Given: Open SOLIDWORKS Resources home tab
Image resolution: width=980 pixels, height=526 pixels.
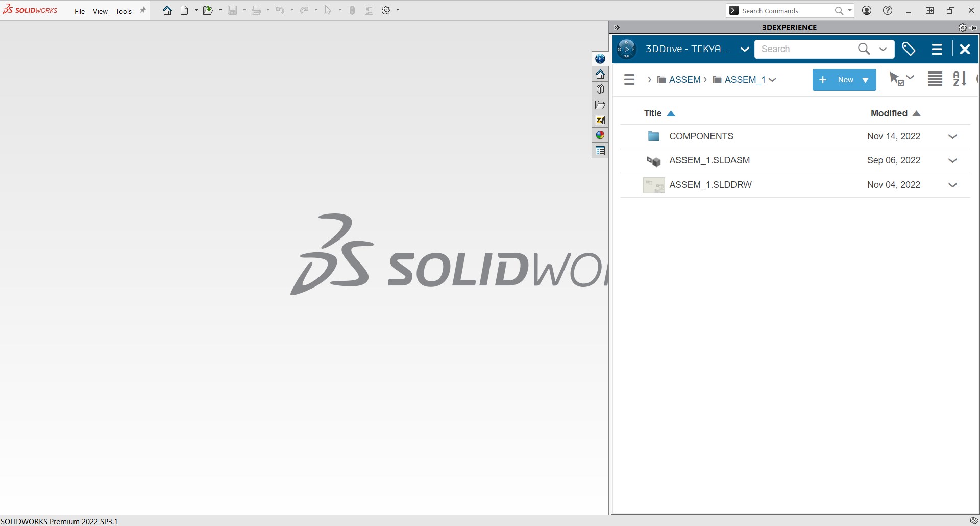Looking at the screenshot, I should [x=600, y=74].
